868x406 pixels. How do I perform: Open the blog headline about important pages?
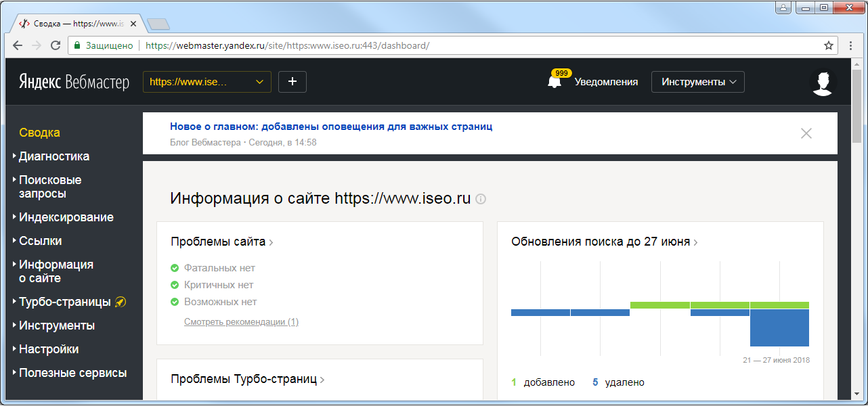tap(330, 127)
